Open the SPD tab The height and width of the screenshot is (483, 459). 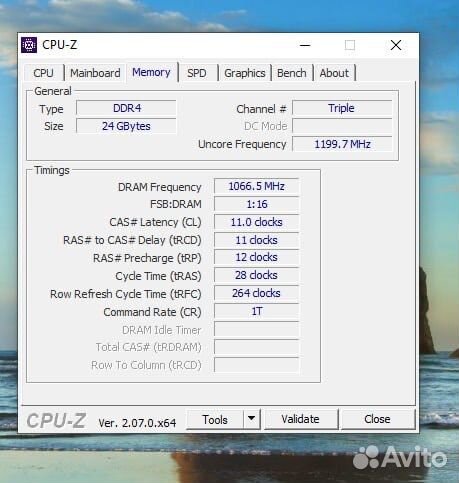coord(197,73)
